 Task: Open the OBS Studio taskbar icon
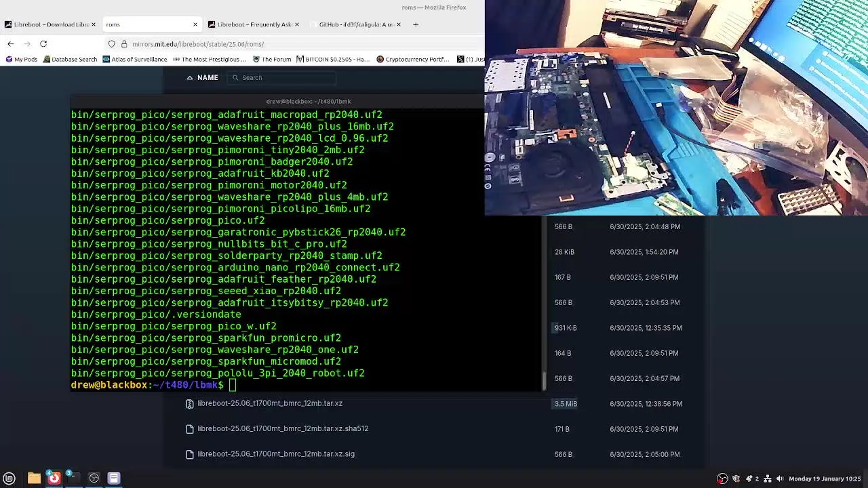click(94, 479)
